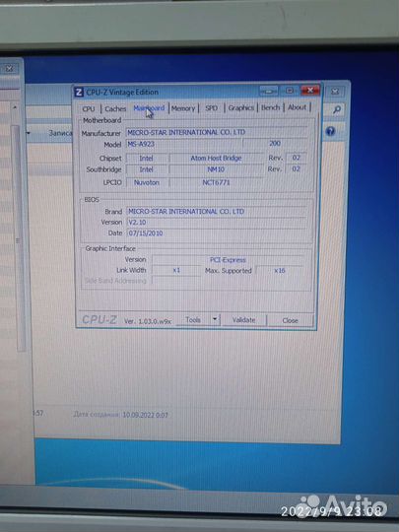Click the Max. Supported value x16
The height and width of the screenshot is (532, 399).
280,270
